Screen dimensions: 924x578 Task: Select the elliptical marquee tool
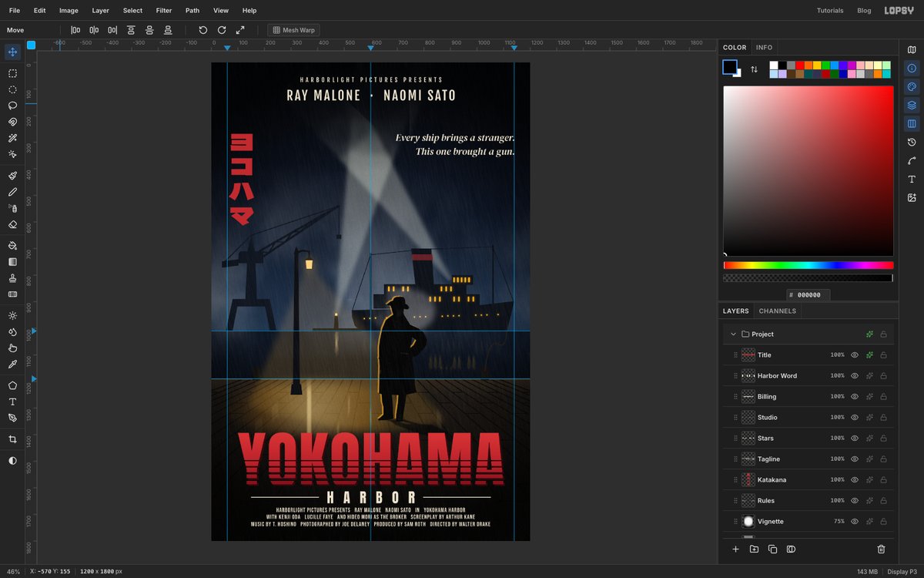(x=12, y=89)
